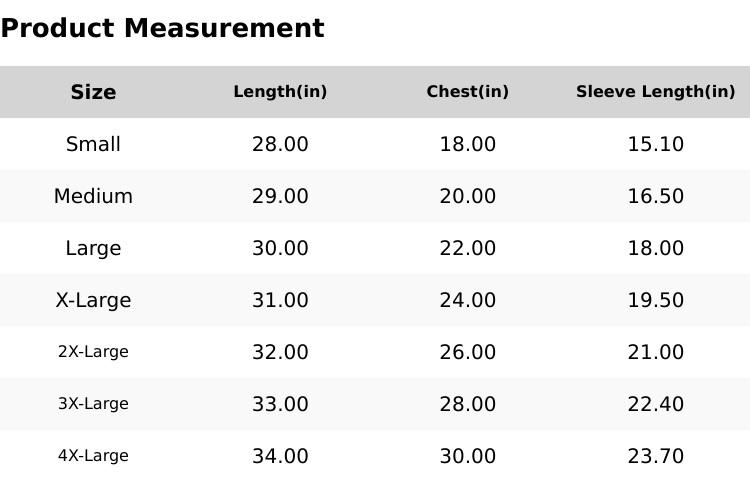Viewport: 750px width, 482px height.
Task: Click the 28.00 length value for Small
Action: [280, 144]
